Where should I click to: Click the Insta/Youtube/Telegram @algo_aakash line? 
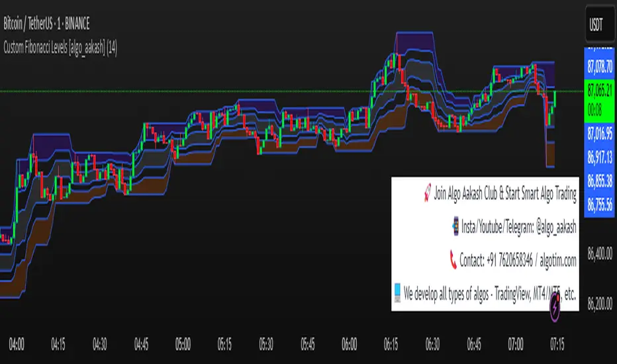point(518,227)
